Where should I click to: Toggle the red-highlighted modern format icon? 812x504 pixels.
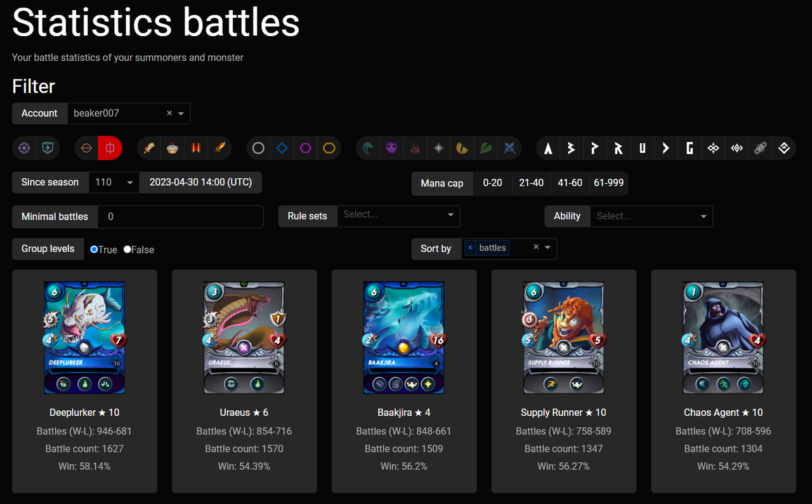tap(110, 148)
